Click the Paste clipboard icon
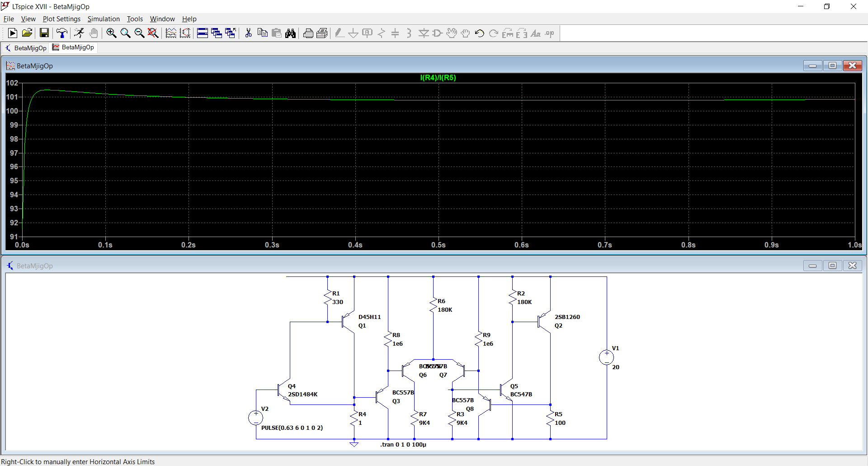 pyautogui.click(x=277, y=33)
